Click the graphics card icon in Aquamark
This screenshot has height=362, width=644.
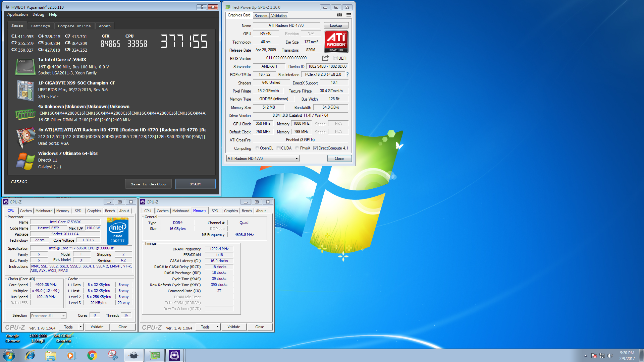pyautogui.click(x=25, y=137)
